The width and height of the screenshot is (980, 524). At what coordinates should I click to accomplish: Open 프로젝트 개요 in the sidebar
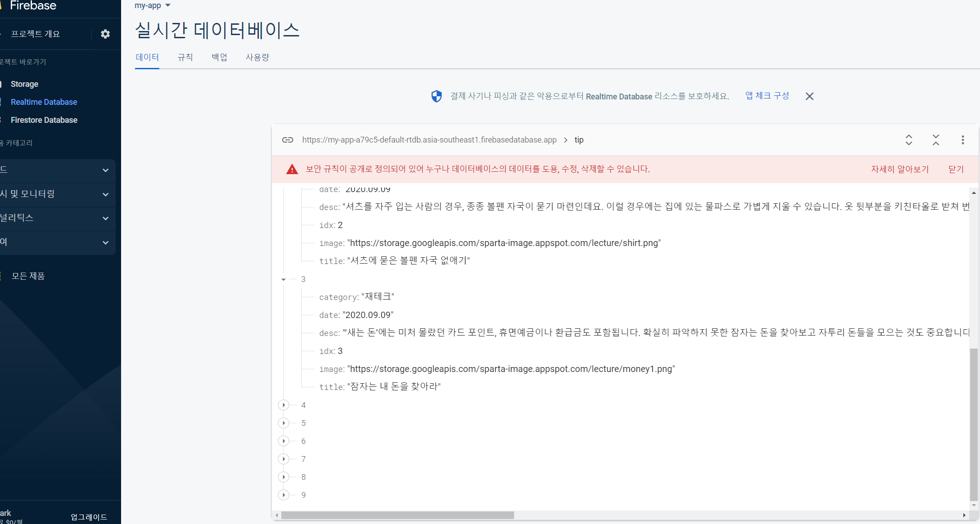(x=35, y=34)
